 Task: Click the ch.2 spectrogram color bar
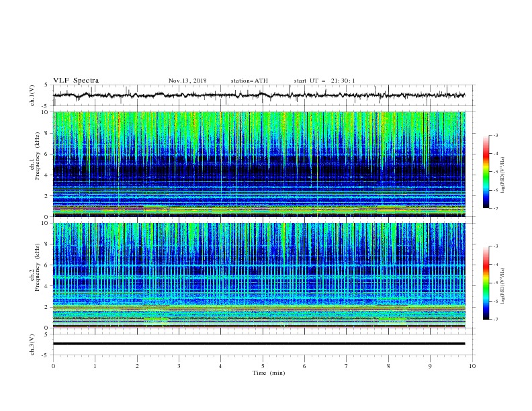(x=486, y=283)
